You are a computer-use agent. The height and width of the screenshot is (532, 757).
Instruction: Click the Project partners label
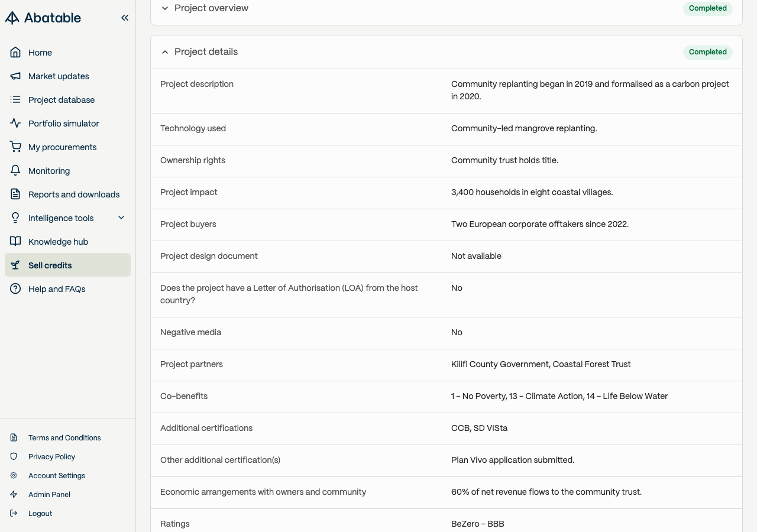(192, 364)
